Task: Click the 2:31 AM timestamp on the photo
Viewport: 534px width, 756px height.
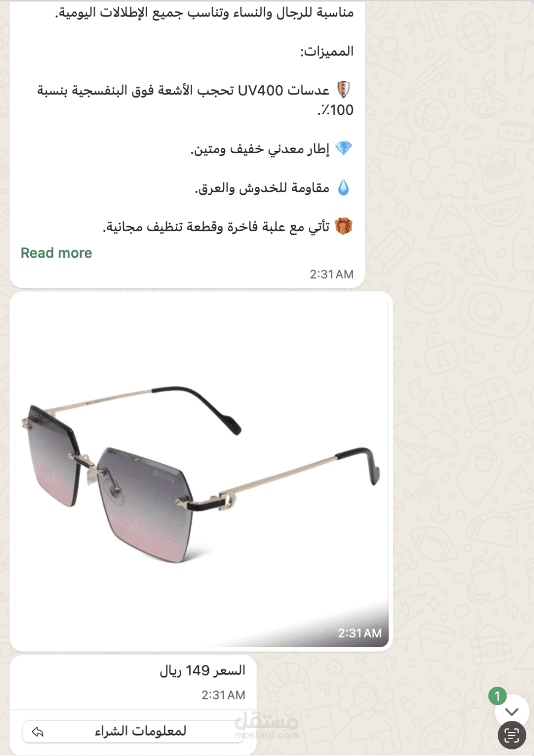Action: 359,633
